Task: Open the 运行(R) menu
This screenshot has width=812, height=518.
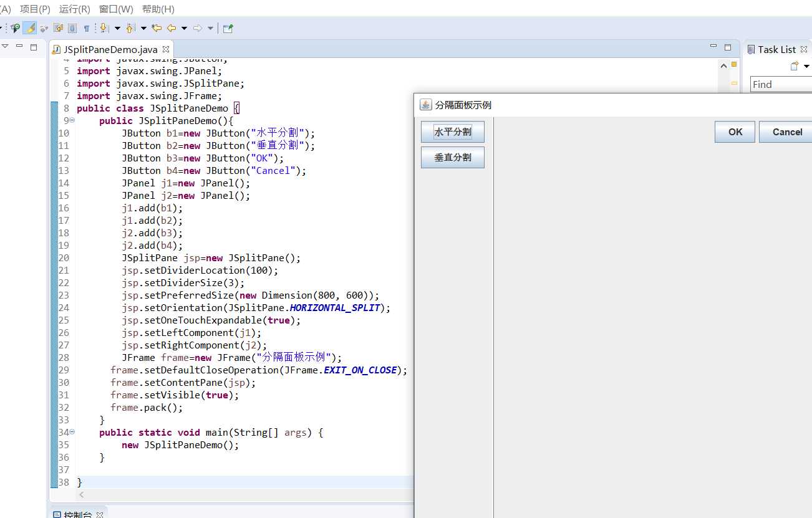Action: coord(74,9)
